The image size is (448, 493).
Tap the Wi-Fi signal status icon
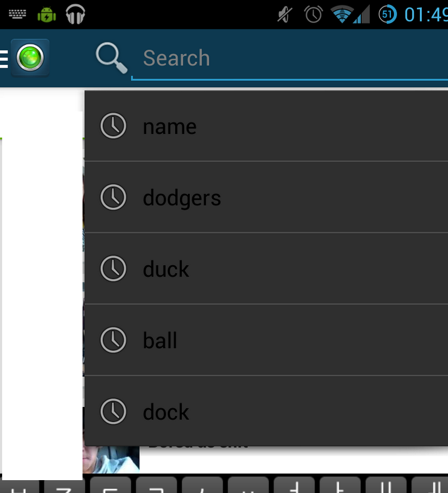pos(342,14)
